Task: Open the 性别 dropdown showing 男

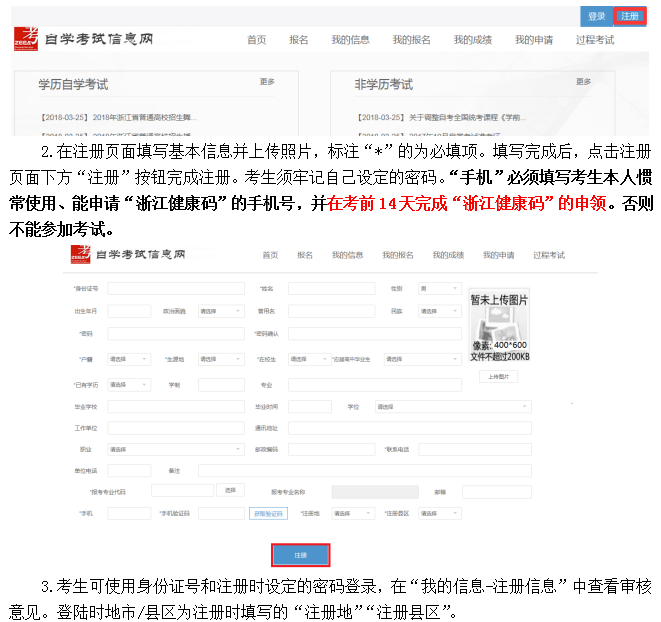Action: pos(440,288)
